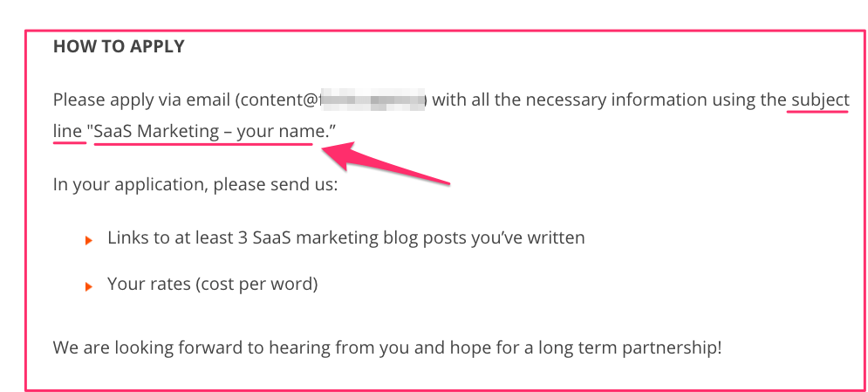
Task: Click the orange bullet before Links item
Action: (89, 240)
